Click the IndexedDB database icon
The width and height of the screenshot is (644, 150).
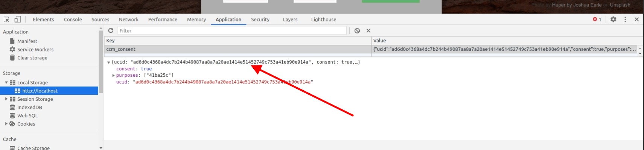[x=12, y=107]
